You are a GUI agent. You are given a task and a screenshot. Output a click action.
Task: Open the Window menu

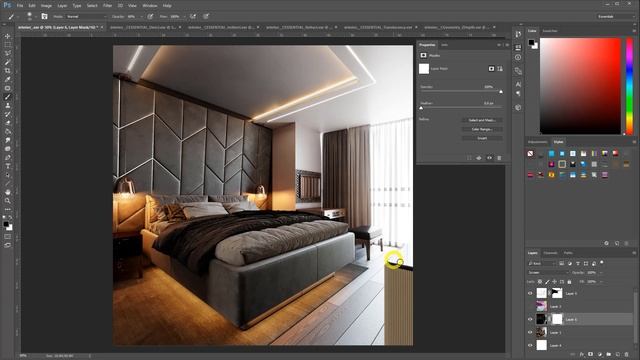click(150, 6)
